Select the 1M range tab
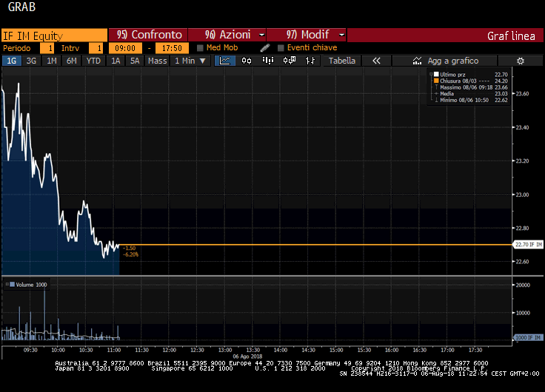Screen dimensions: 545x392 point(51,61)
